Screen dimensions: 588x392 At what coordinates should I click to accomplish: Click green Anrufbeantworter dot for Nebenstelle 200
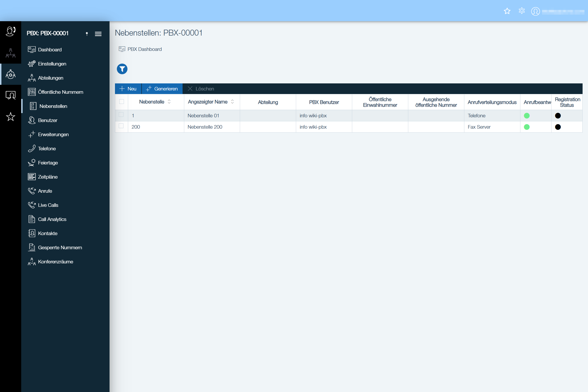tap(527, 127)
